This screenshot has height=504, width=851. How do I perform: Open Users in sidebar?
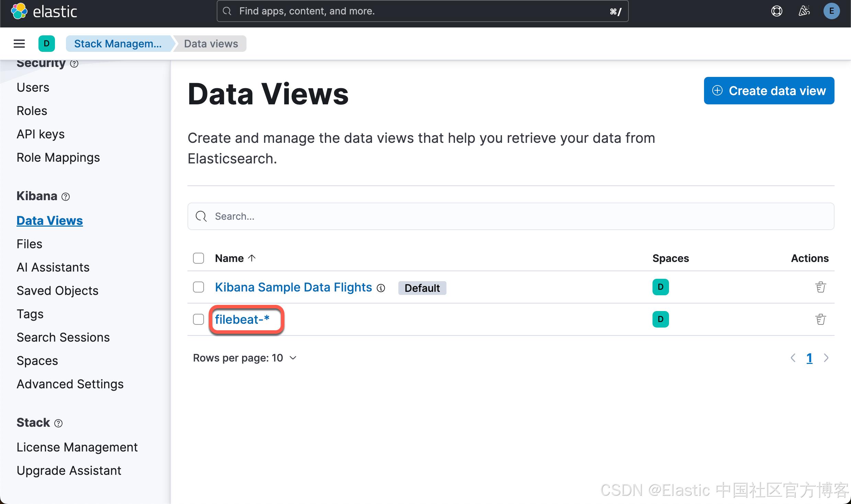click(x=33, y=87)
